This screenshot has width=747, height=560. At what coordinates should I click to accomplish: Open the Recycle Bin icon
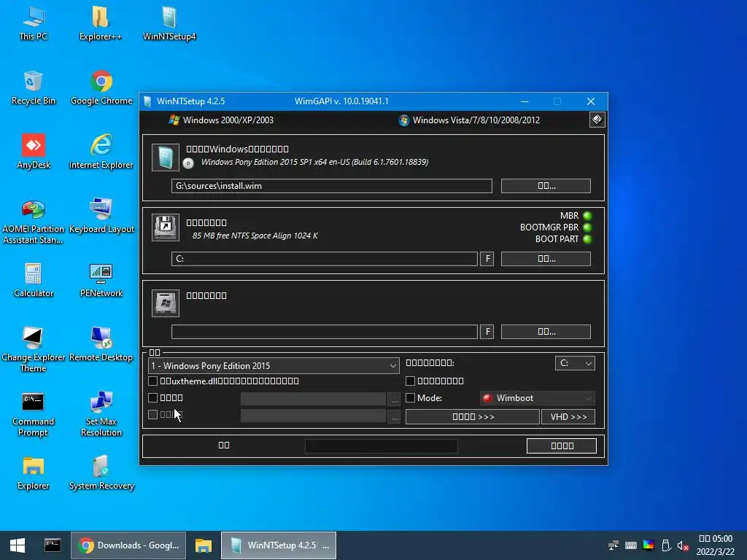pyautogui.click(x=34, y=88)
